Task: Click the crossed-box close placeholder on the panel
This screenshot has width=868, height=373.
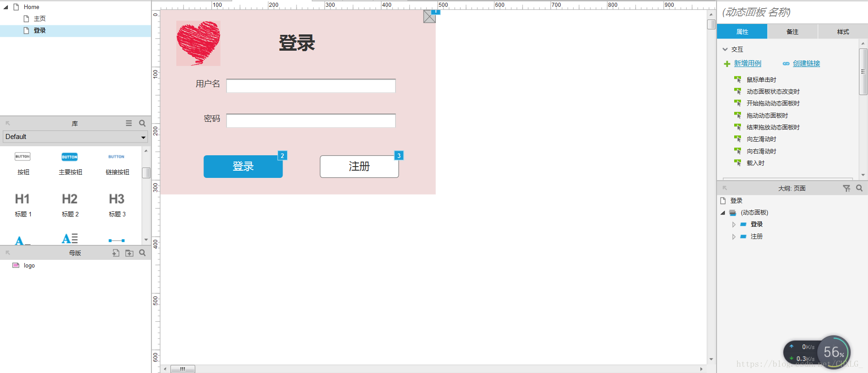Action: pos(429,17)
